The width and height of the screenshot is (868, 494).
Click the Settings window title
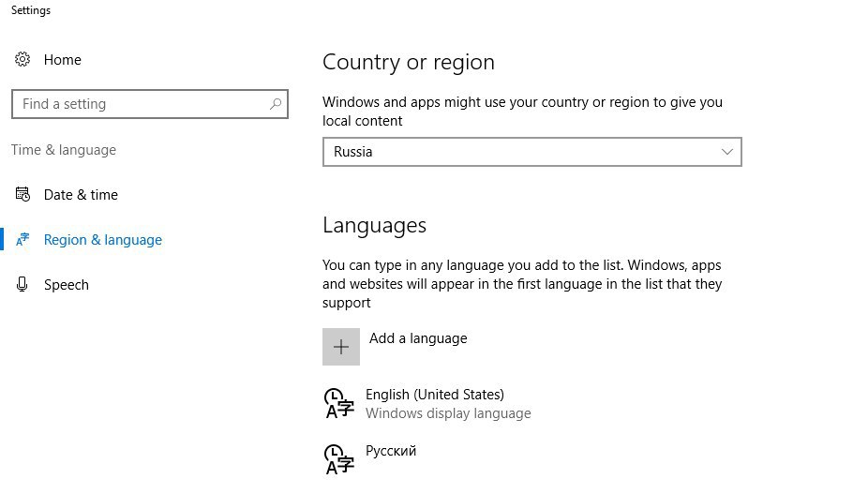tap(30, 10)
